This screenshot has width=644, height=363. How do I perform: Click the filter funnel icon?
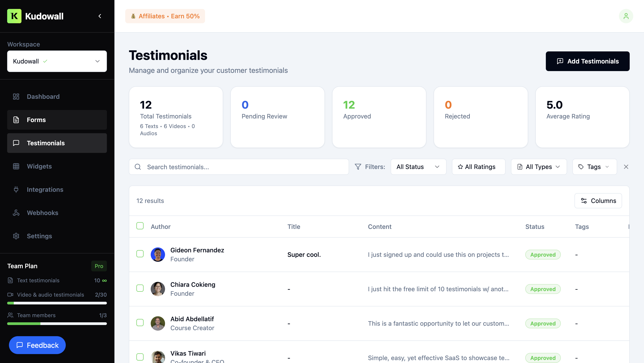pos(358,167)
